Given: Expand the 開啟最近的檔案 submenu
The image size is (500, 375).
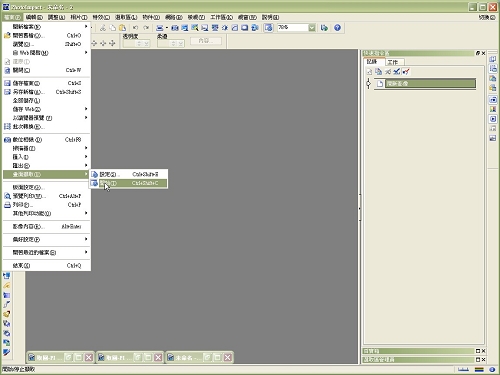Looking at the screenshot, I should click(47, 252).
